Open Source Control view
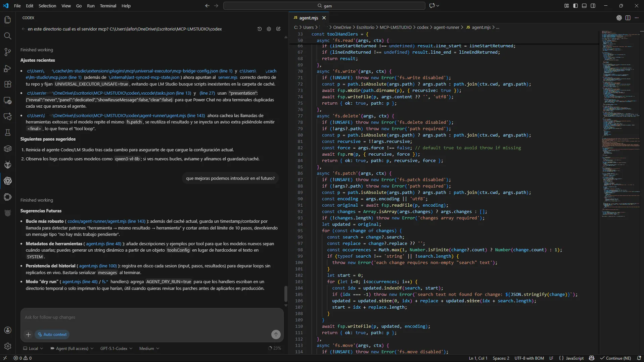This screenshot has width=644, height=362. point(7,52)
